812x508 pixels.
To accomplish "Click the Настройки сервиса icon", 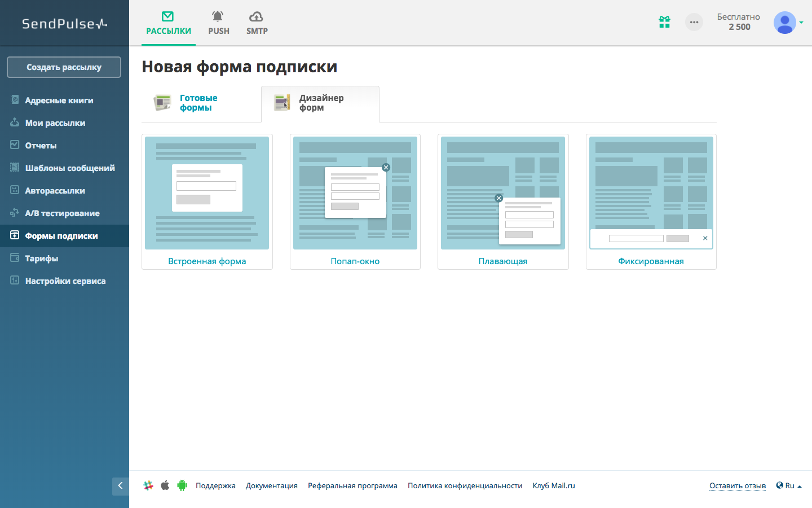I will [x=15, y=281].
